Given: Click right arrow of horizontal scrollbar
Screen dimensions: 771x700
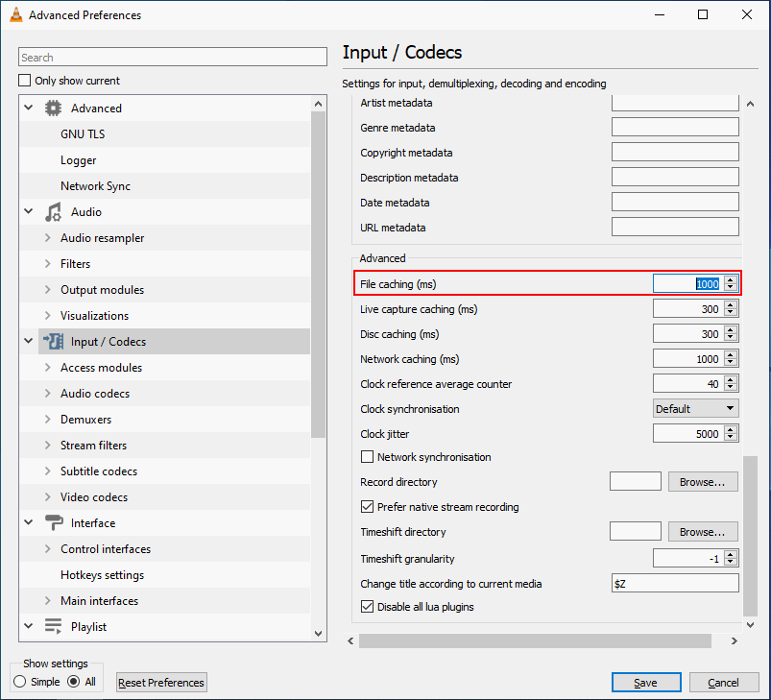Looking at the screenshot, I should 735,640.
